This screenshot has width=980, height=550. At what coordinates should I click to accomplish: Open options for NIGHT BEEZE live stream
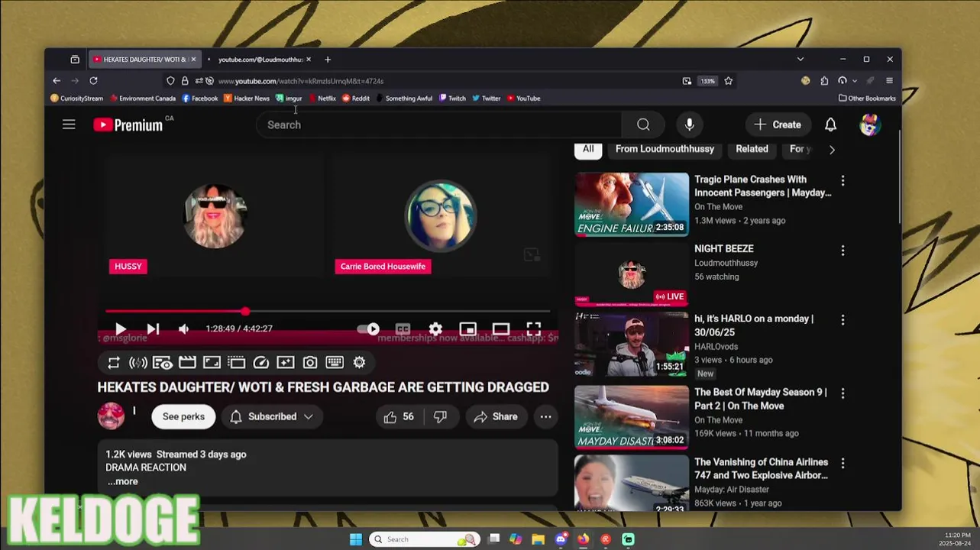[843, 251]
